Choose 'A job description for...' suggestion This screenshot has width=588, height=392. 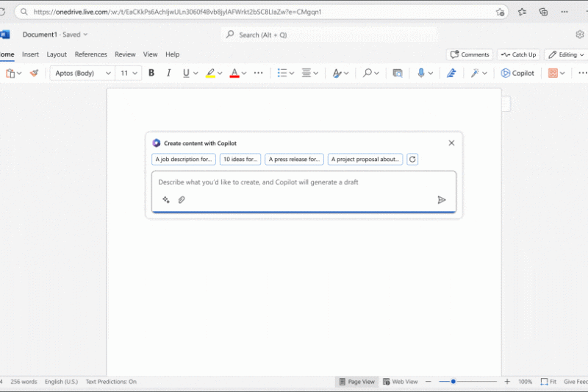[x=184, y=159]
